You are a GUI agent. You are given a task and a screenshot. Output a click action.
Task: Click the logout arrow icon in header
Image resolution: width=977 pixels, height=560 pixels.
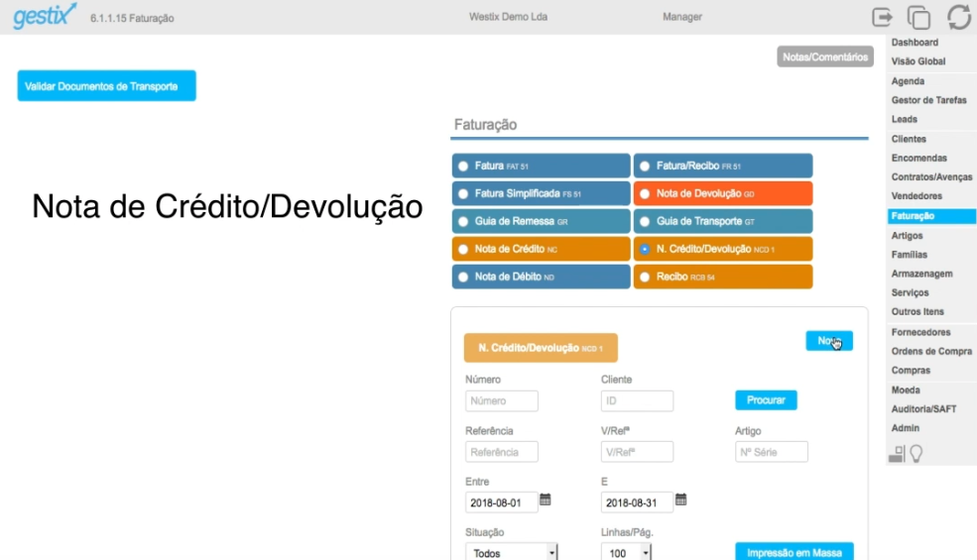click(882, 17)
